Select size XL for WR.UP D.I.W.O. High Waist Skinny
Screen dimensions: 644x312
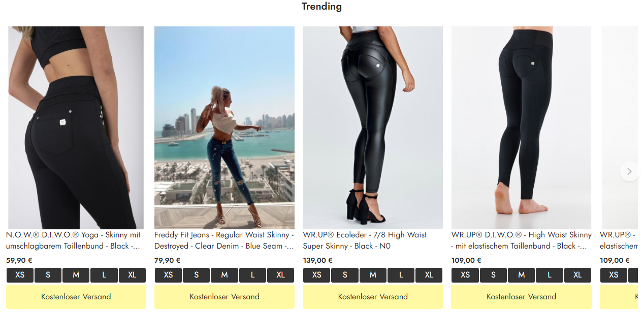[577, 275]
